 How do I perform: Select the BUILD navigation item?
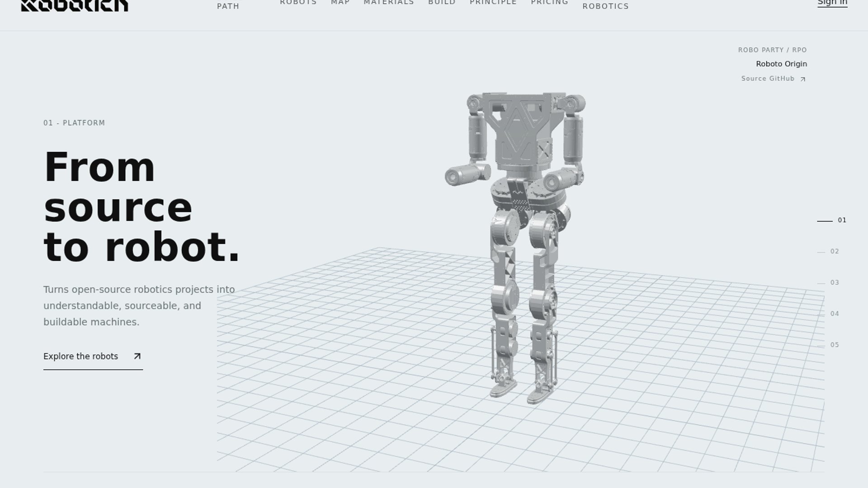(x=442, y=2)
